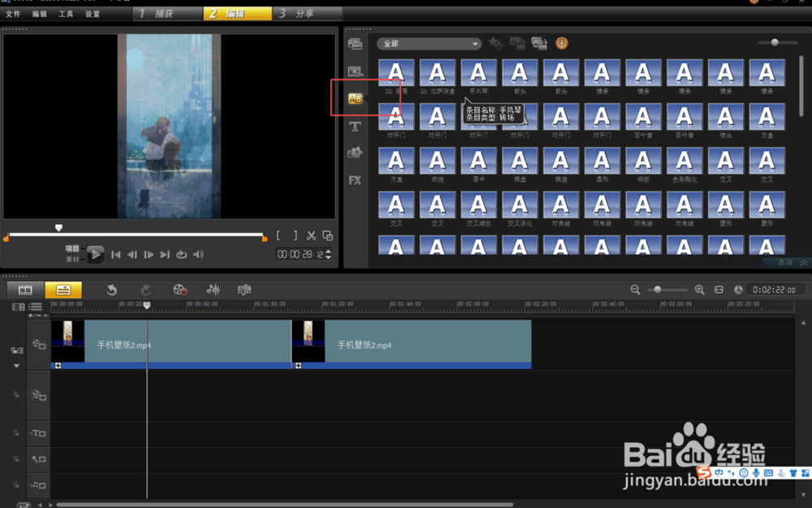This screenshot has height=508, width=812.
Task: Zoom in the timeline magnifier icon
Action: (x=700, y=290)
